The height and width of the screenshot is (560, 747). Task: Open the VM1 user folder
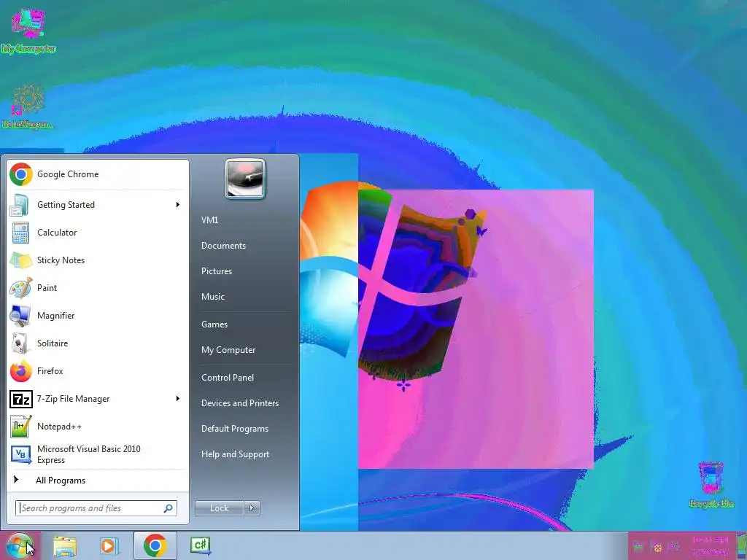coord(209,220)
